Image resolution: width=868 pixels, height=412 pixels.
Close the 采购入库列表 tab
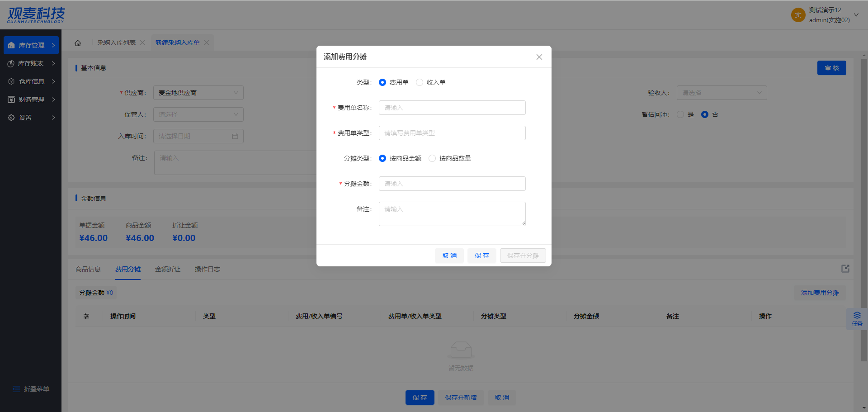pyautogui.click(x=142, y=43)
